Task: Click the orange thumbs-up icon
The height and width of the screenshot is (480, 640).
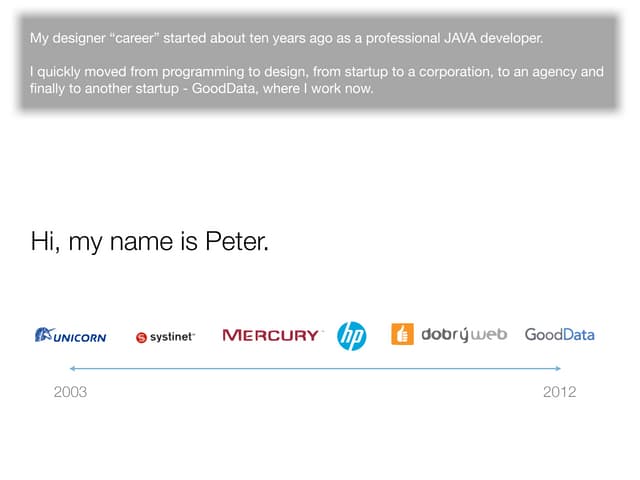Action: [402, 334]
